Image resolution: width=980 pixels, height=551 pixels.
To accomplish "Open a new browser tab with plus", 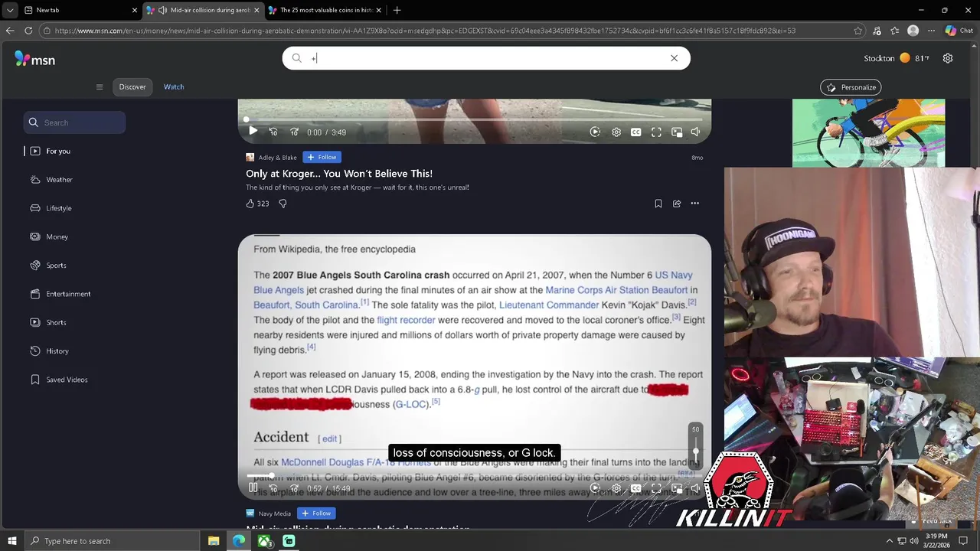I will pos(397,10).
